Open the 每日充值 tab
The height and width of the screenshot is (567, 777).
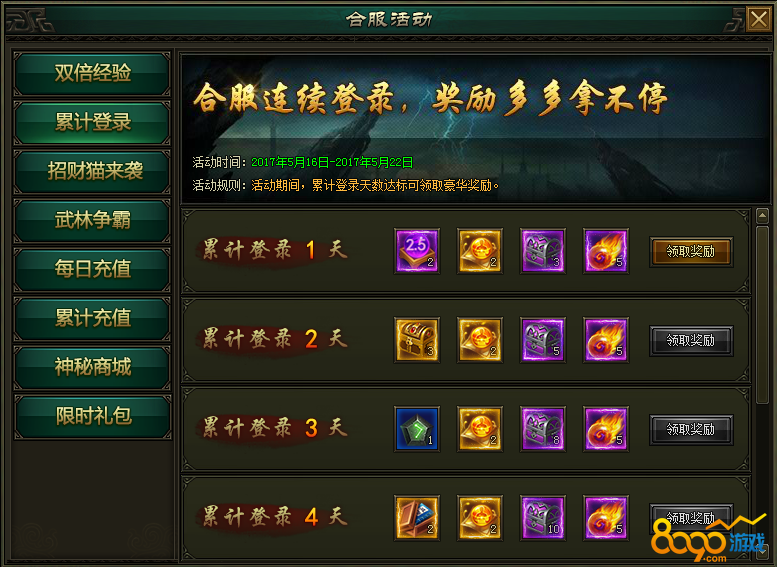93,269
